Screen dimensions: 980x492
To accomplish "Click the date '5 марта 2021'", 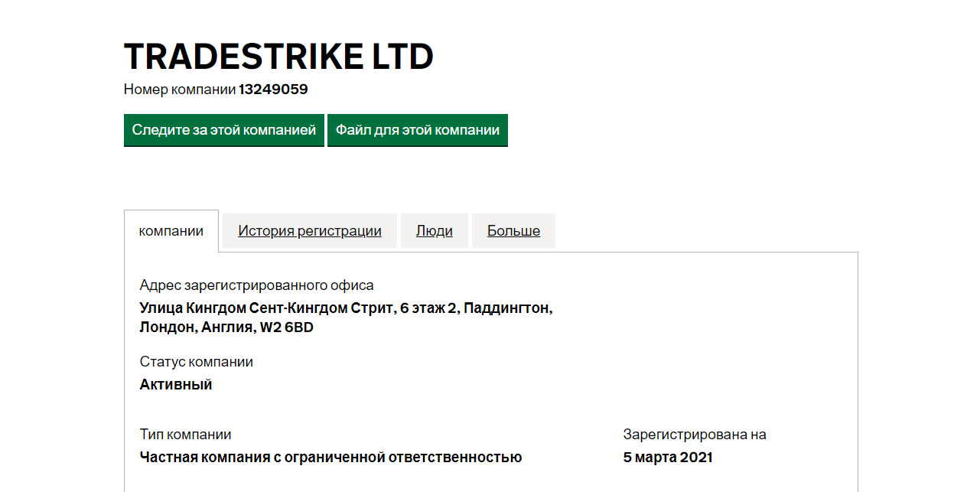I will click(667, 458).
